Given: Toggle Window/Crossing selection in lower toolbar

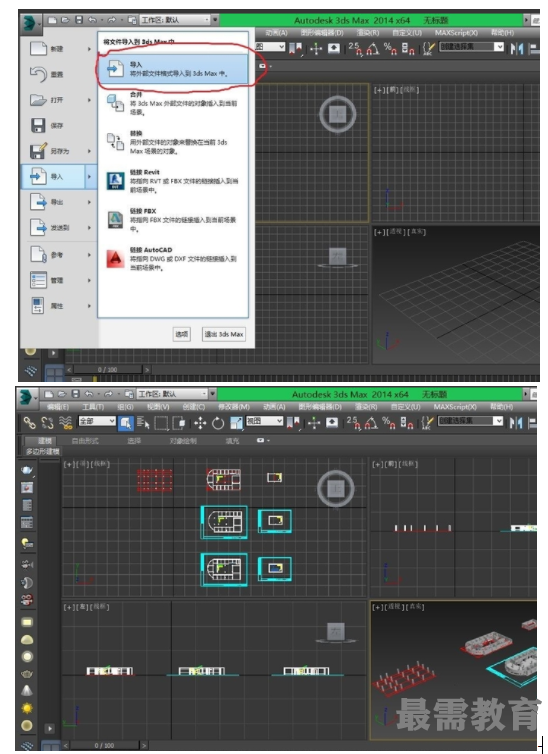Looking at the screenshot, I should coord(179,423).
